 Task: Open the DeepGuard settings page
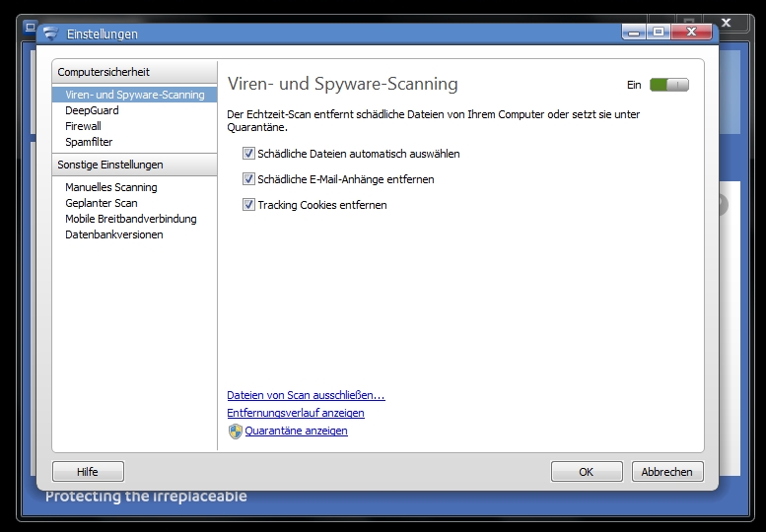(x=92, y=110)
